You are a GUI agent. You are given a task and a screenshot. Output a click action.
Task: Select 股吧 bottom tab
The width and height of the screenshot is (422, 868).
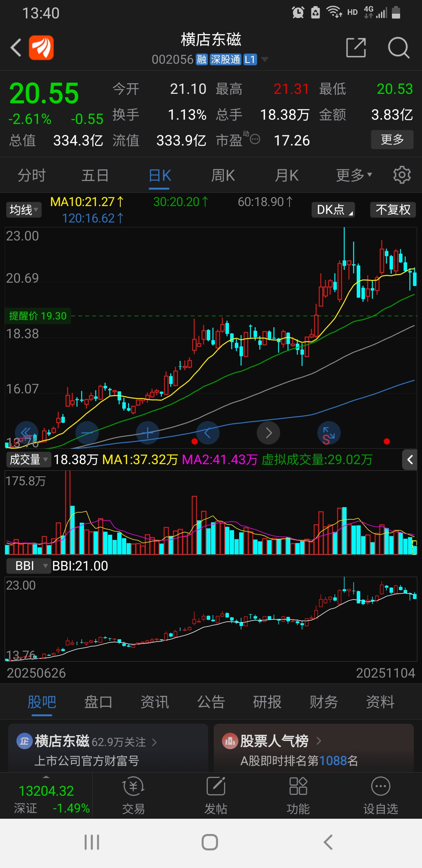click(x=42, y=702)
